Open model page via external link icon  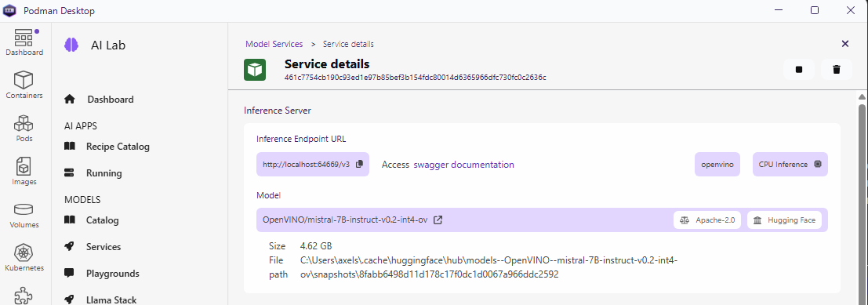438,220
